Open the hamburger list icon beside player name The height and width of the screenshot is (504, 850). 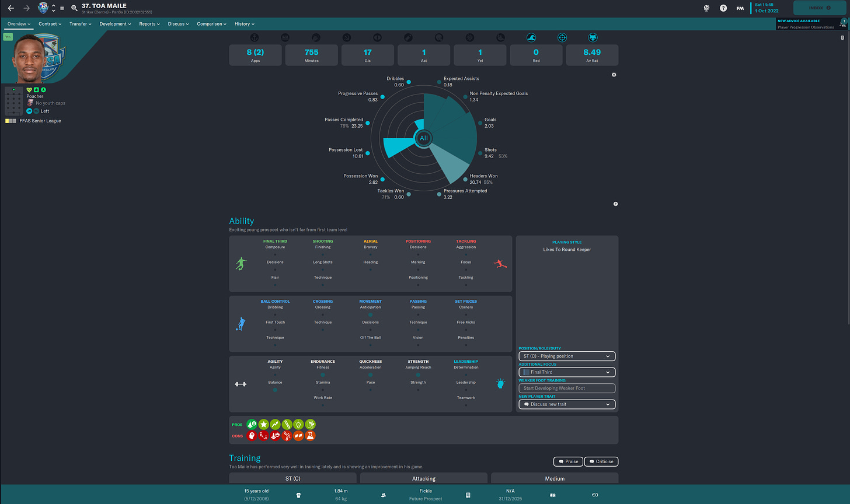(x=62, y=8)
